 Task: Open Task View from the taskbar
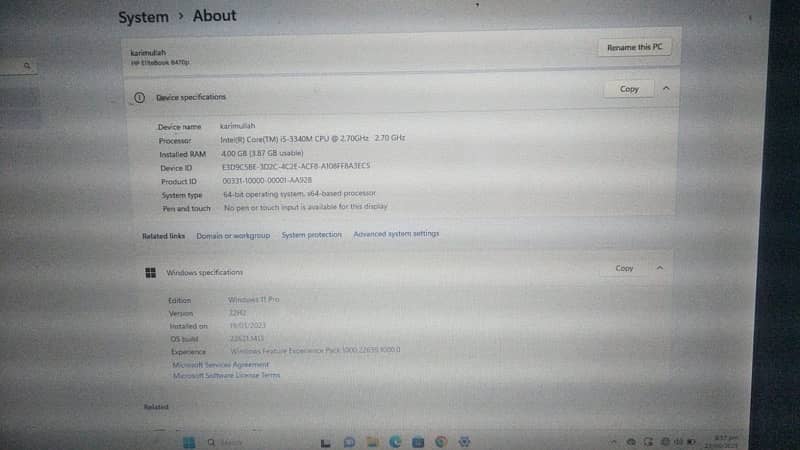(x=326, y=443)
